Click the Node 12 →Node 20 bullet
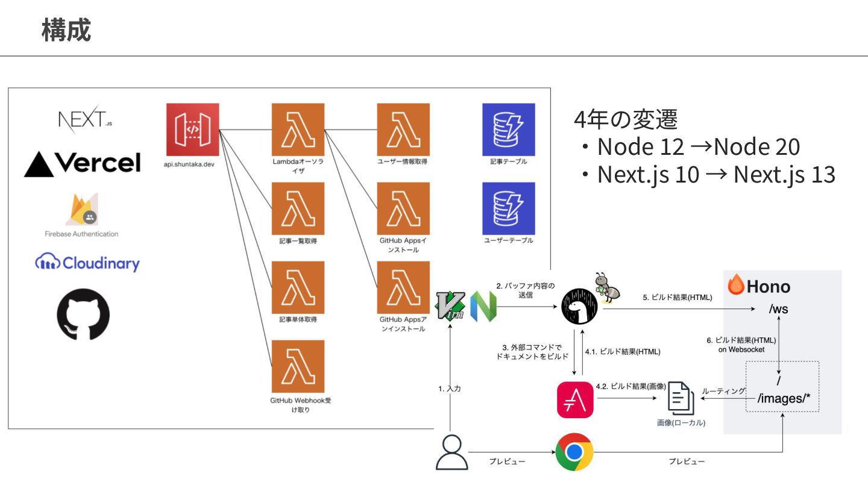The height and width of the screenshot is (488, 868). 691,146
